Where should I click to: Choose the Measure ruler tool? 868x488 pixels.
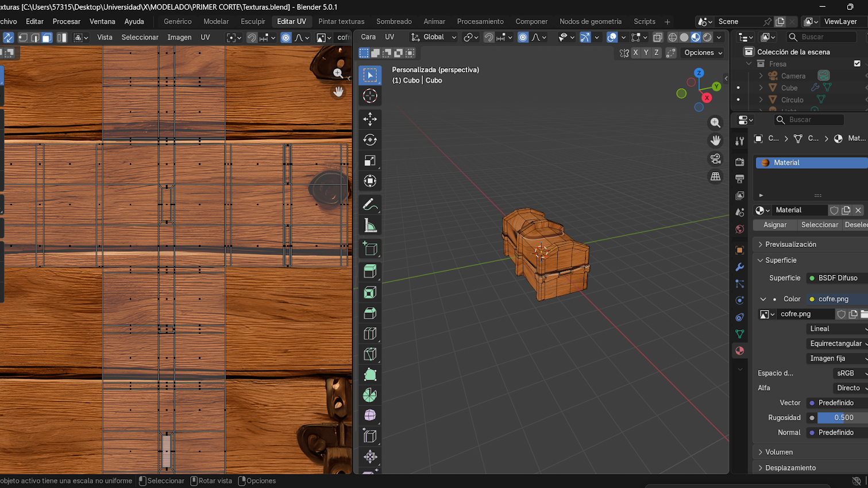tap(370, 226)
